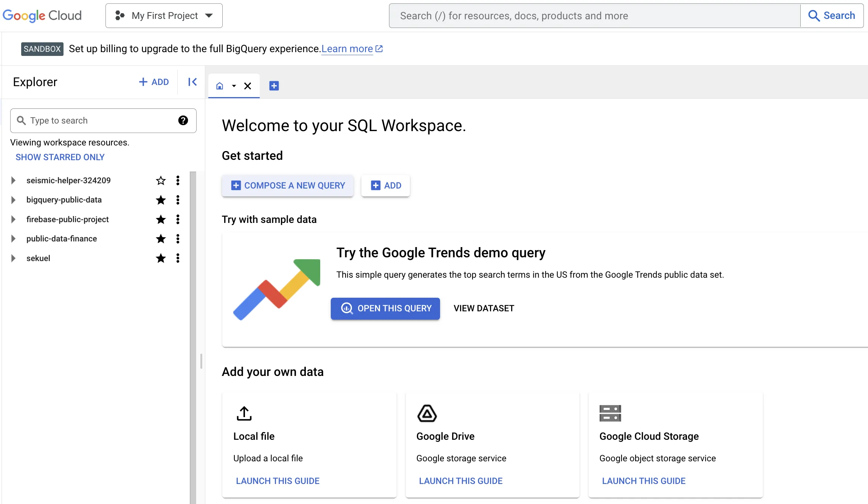Open overflow menu for bigquery-public-data
This screenshot has height=504, width=868.
(178, 200)
